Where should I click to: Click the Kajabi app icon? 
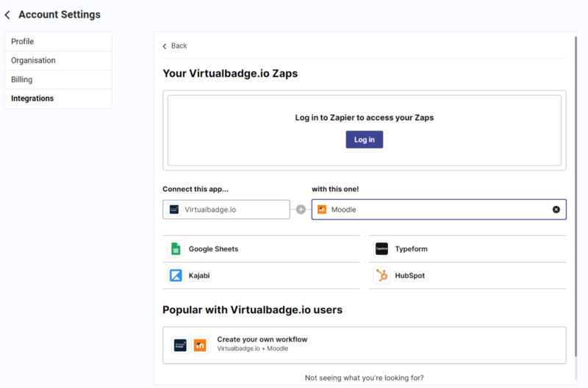[176, 276]
